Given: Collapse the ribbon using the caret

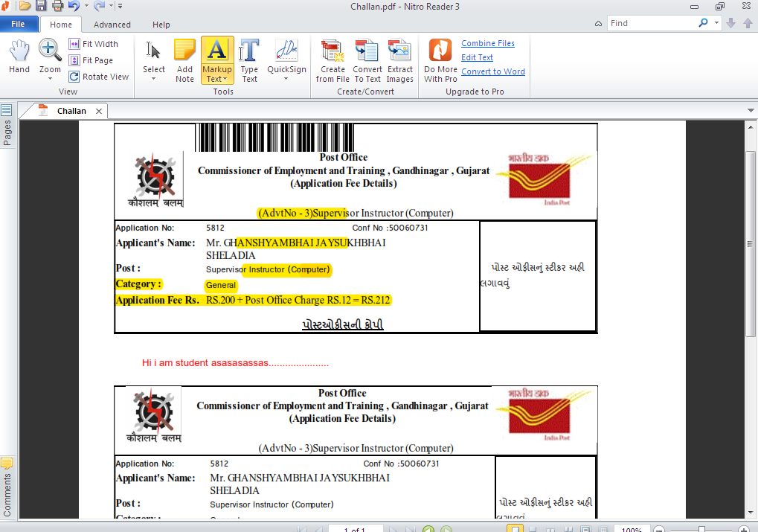Looking at the screenshot, I should coord(599,24).
